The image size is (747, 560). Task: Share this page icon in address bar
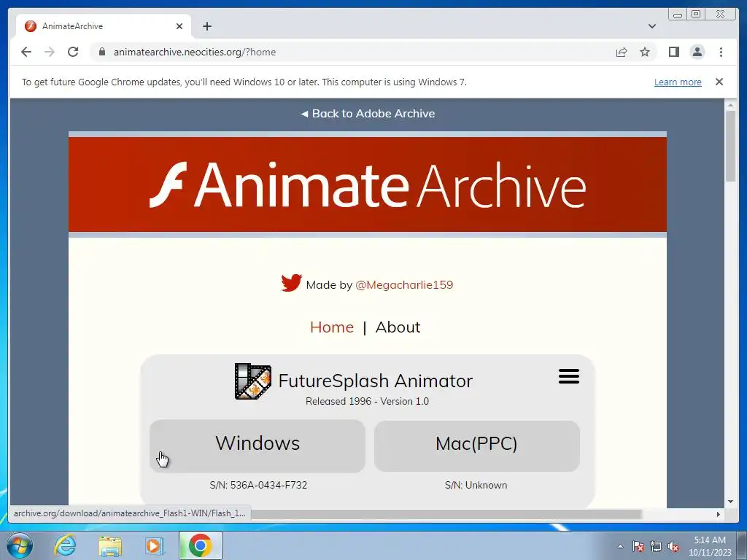point(622,52)
